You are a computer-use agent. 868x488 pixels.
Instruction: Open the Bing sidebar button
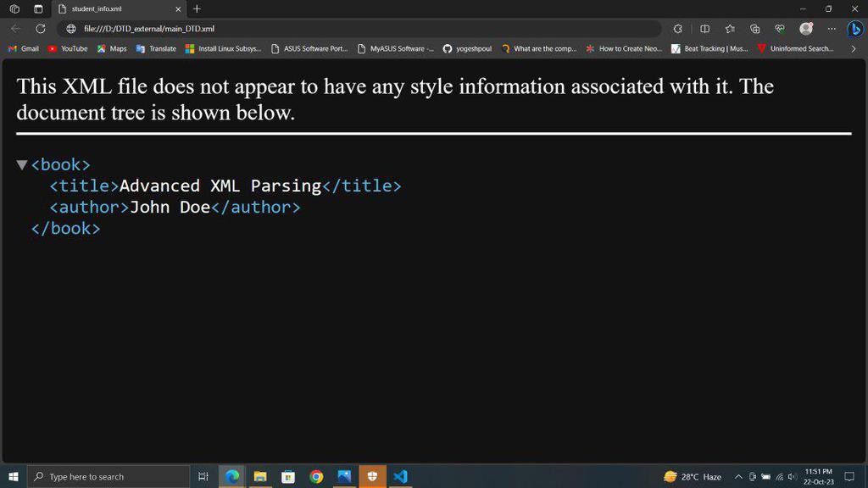855,29
